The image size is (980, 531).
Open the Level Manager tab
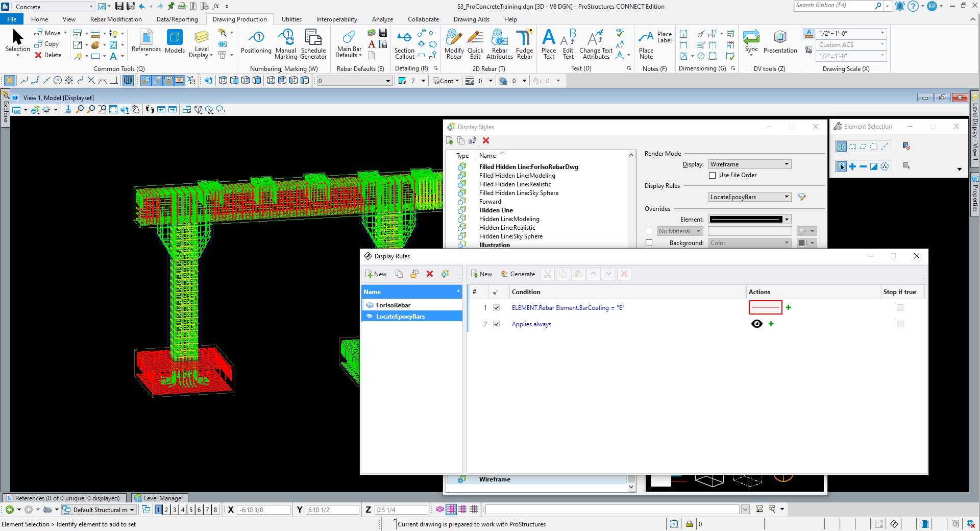(160, 498)
